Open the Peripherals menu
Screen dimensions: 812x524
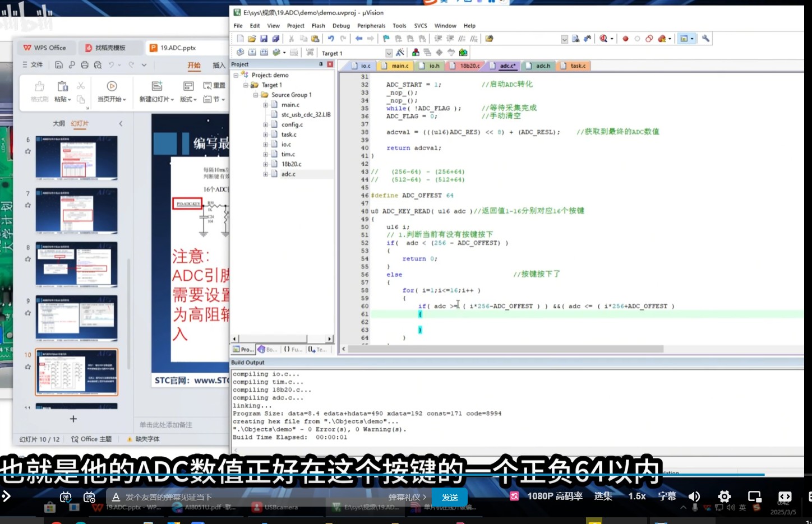pyautogui.click(x=372, y=25)
